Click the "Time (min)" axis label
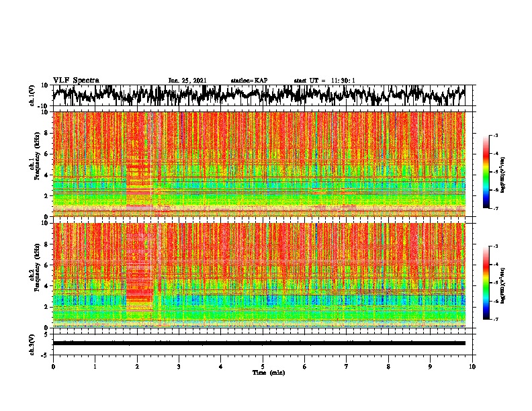The image size is (532, 411). tap(269, 373)
